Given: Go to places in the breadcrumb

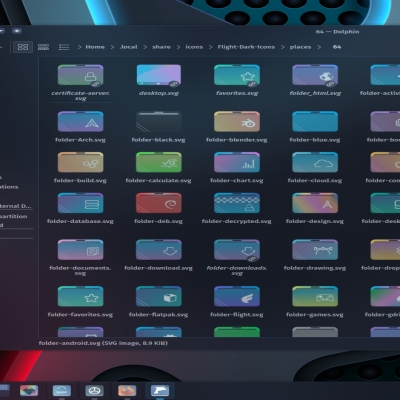Looking at the screenshot, I should [x=300, y=47].
